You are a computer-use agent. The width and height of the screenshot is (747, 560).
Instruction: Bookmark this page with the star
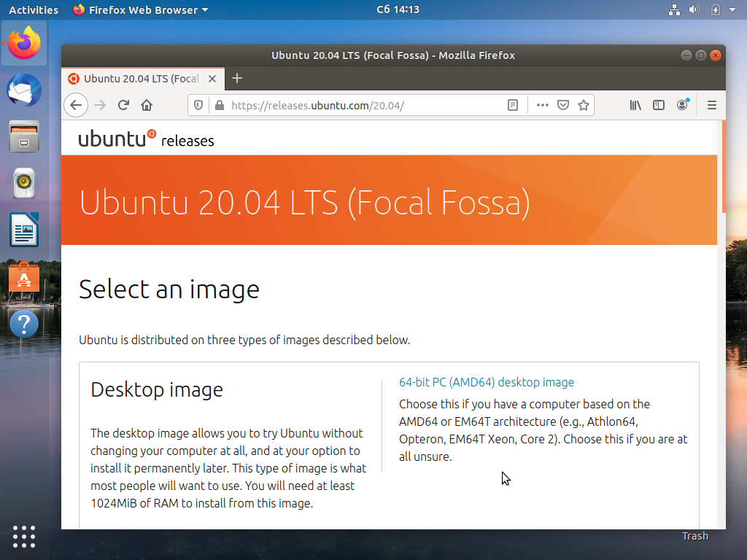(x=584, y=105)
